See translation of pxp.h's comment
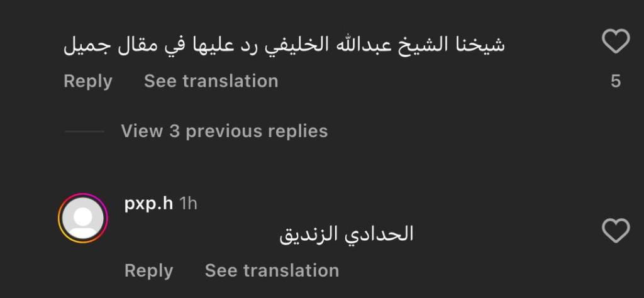The width and height of the screenshot is (644, 298). point(272,270)
